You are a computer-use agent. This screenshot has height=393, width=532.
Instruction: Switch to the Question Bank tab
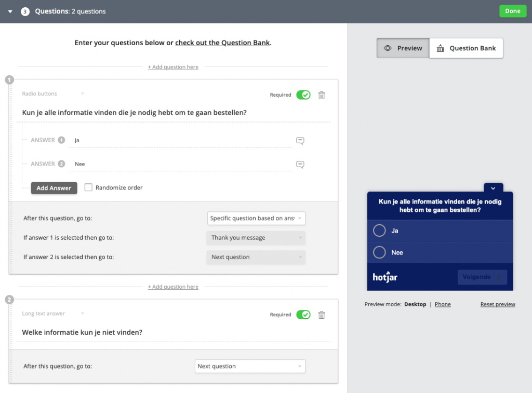466,48
